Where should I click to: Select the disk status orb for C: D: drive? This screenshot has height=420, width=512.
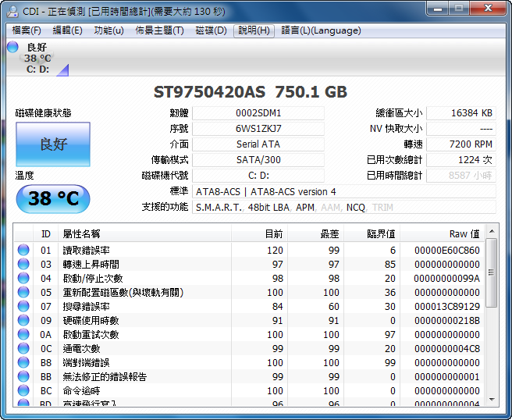tap(12, 47)
